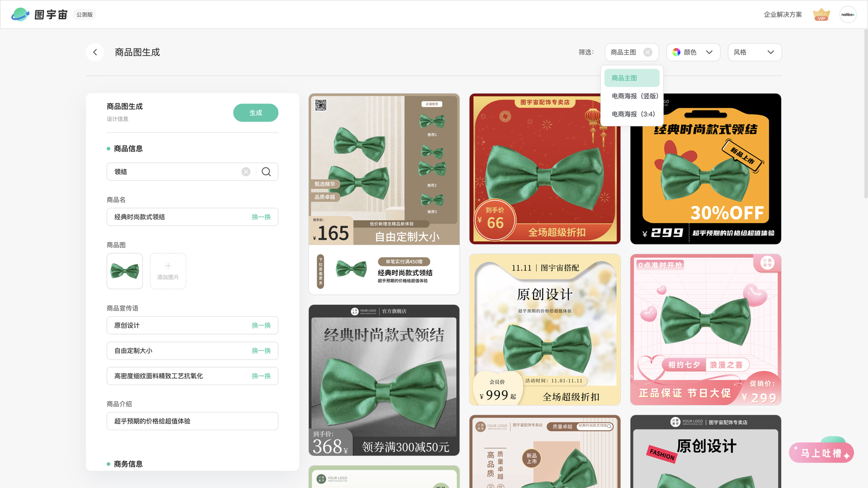Edit the 超乎预期的价格给超值体验 introduction field

pyautogui.click(x=192, y=421)
